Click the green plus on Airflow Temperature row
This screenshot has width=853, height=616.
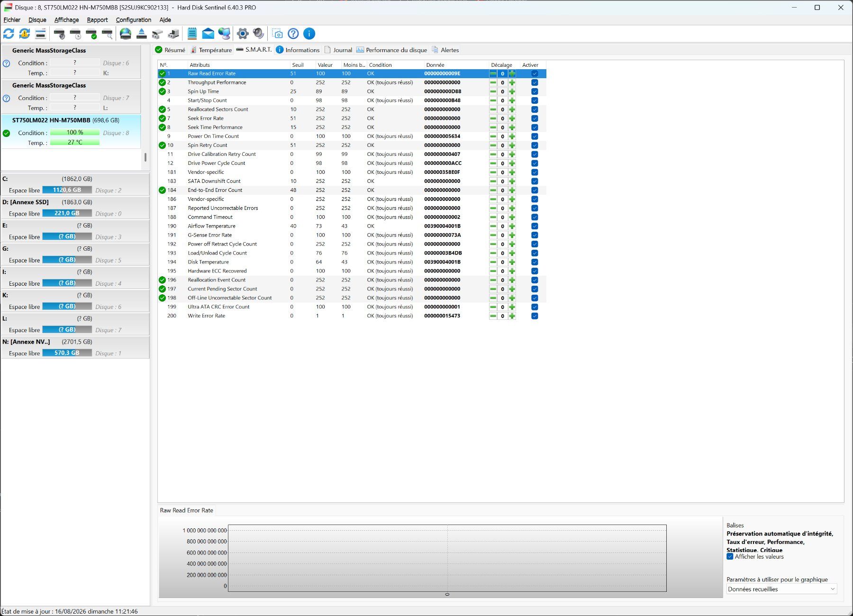point(512,226)
